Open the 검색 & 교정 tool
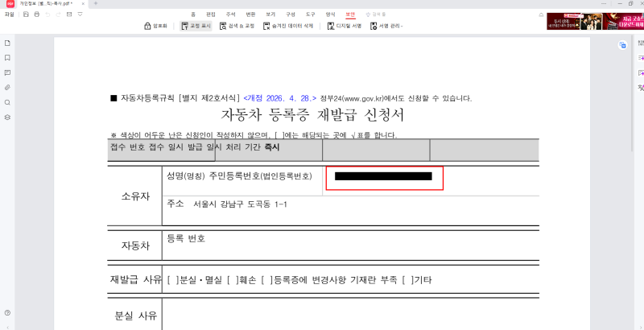644x330 pixels. (237, 26)
